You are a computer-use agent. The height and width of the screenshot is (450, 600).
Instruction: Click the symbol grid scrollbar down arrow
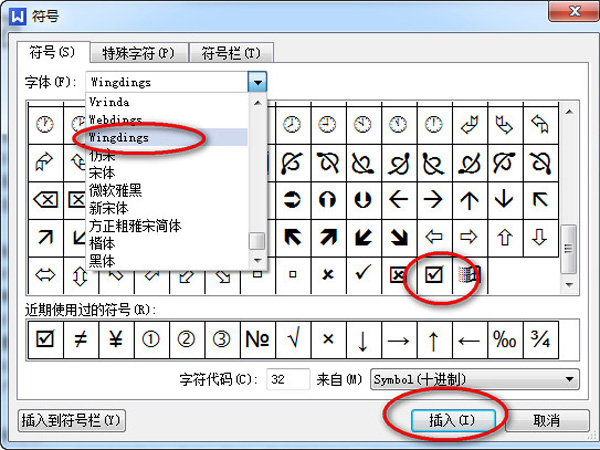click(569, 285)
